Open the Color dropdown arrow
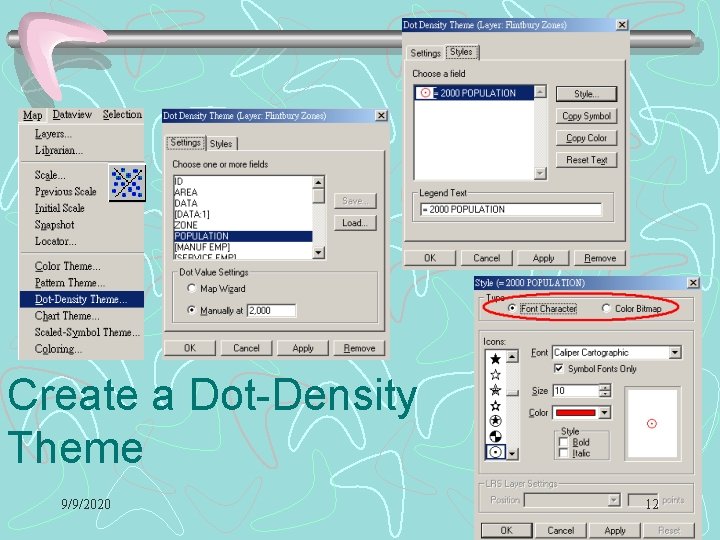Viewport: 720px width, 540px height. pyautogui.click(x=604, y=412)
